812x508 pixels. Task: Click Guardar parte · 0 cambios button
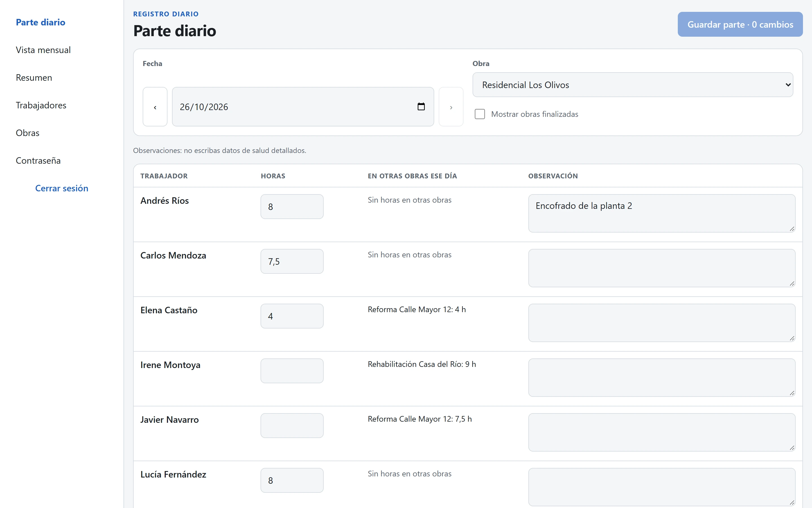(740, 24)
